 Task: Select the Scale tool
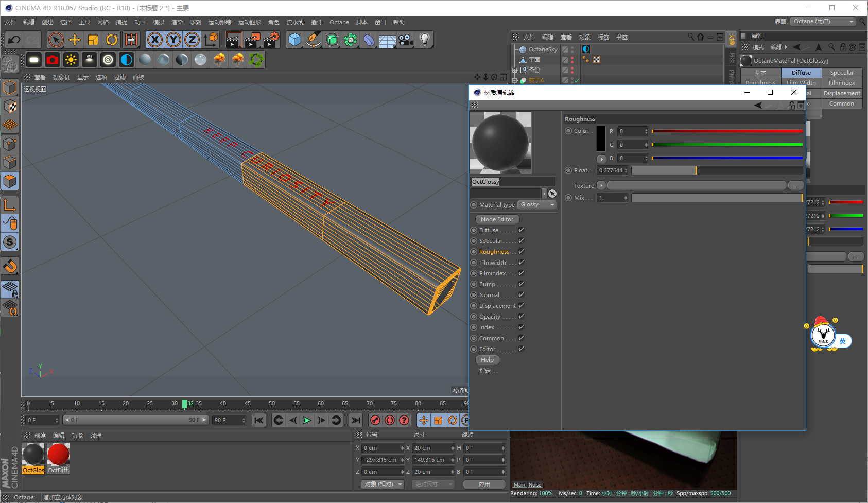point(93,40)
